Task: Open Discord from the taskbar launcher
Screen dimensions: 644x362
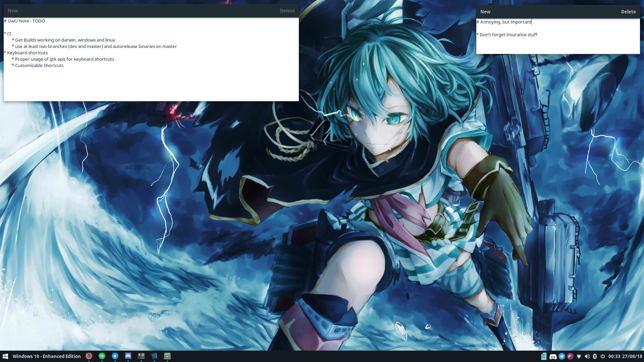Action: [x=128, y=356]
